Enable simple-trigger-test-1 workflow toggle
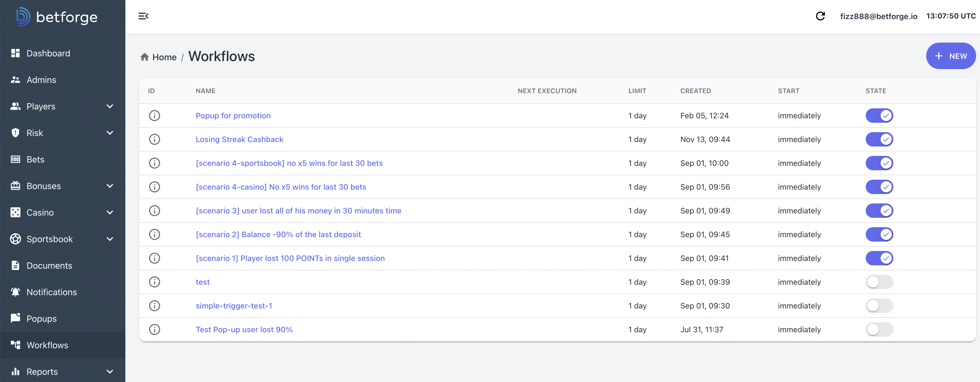 point(879,306)
